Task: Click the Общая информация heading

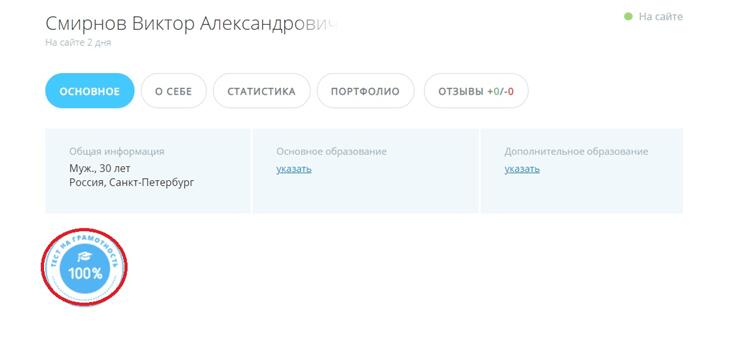Action: pos(117,152)
